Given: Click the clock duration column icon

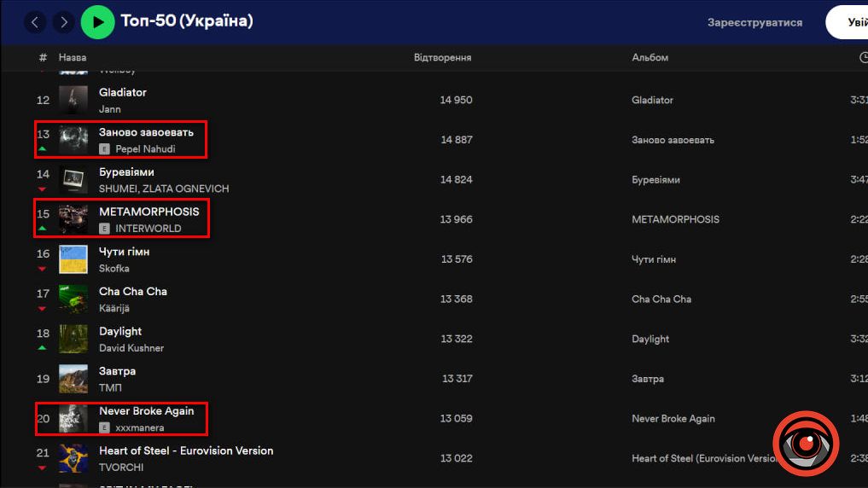Looking at the screenshot, I should tap(863, 57).
